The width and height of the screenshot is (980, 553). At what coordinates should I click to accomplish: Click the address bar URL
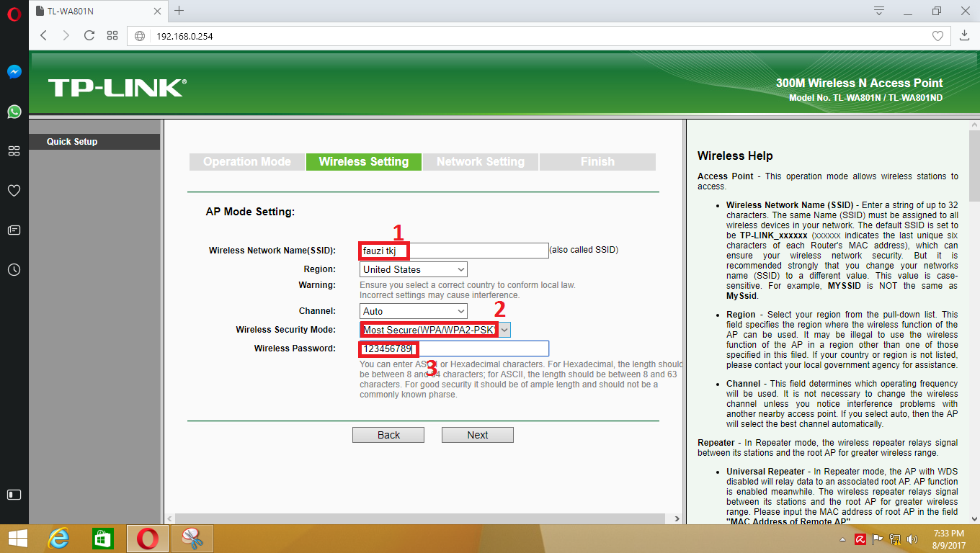pos(185,36)
